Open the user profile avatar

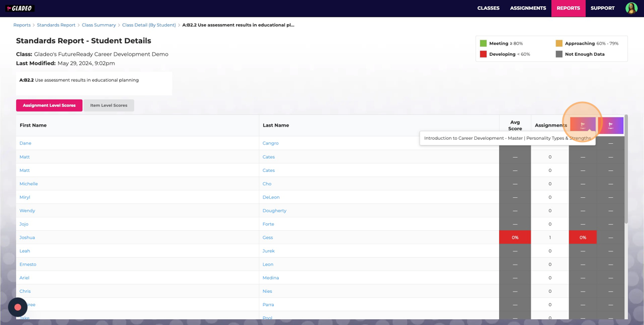pyautogui.click(x=631, y=8)
